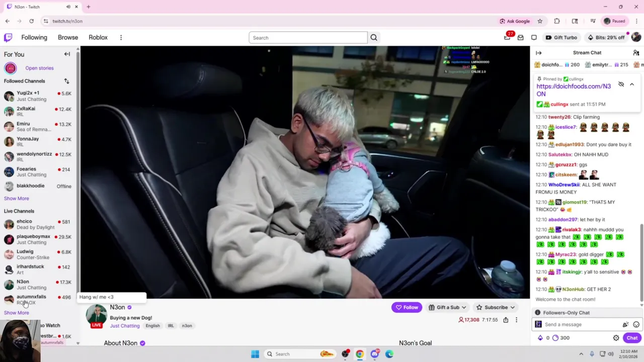Image resolution: width=644 pixels, height=362 pixels.
Task: Reload the Twitch page
Action: pyautogui.click(x=31, y=21)
